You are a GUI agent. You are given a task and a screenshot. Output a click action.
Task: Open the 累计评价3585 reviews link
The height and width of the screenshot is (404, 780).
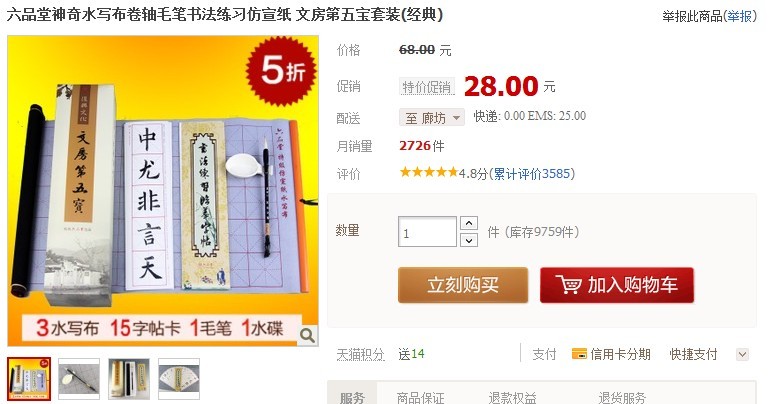(x=532, y=174)
